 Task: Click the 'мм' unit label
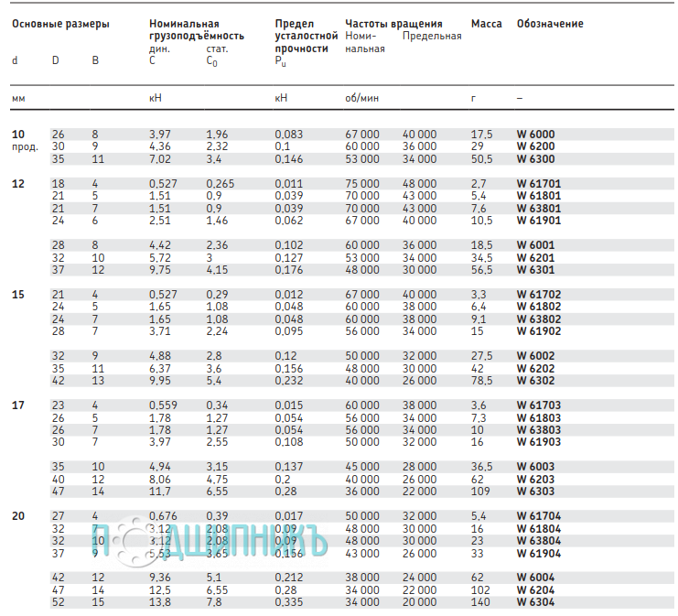pos(18,99)
